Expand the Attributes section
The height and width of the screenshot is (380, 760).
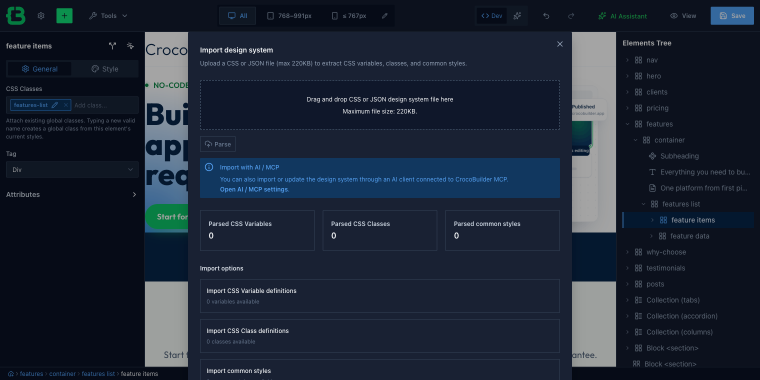72,194
